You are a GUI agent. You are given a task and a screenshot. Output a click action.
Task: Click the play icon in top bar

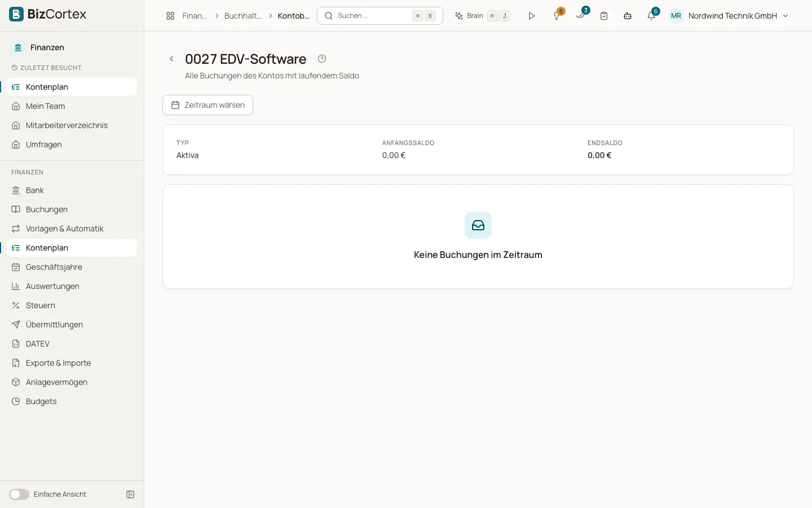(531, 16)
